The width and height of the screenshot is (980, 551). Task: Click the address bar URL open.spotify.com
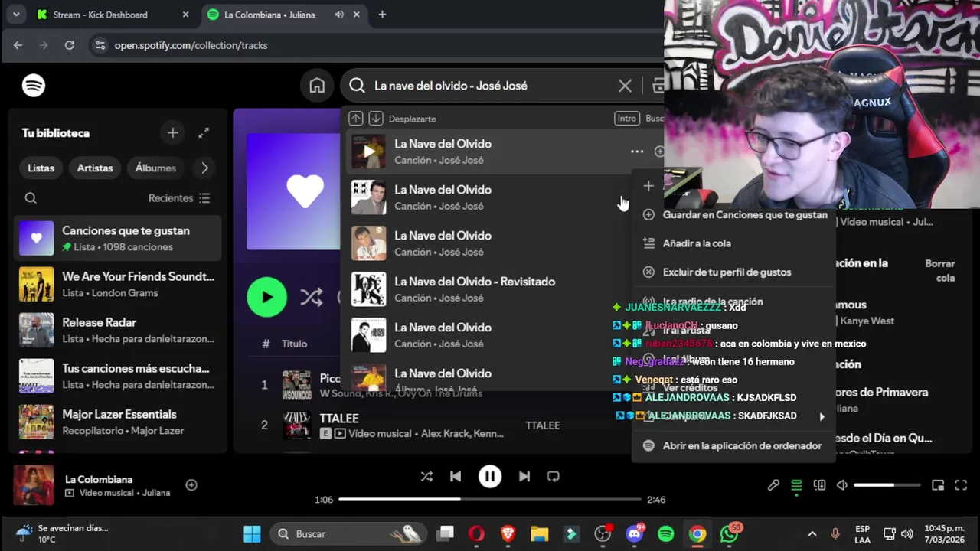pos(191,45)
